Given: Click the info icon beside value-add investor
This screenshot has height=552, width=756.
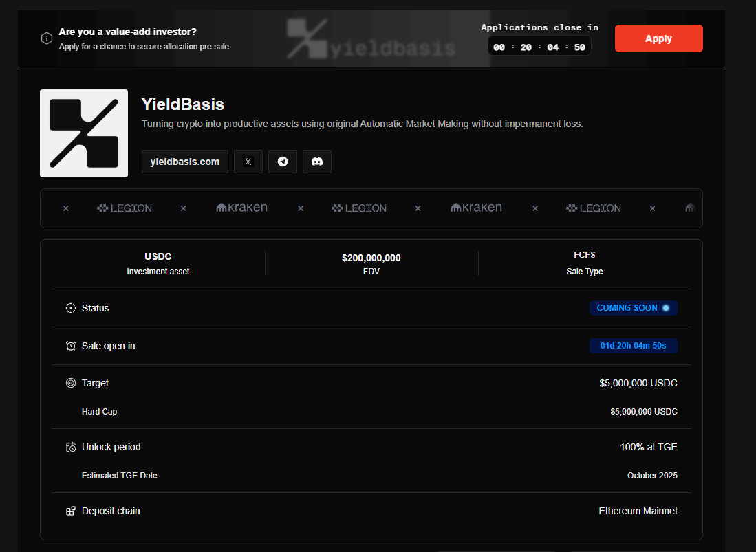Looking at the screenshot, I should pyautogui.click(x=47, y=38).
